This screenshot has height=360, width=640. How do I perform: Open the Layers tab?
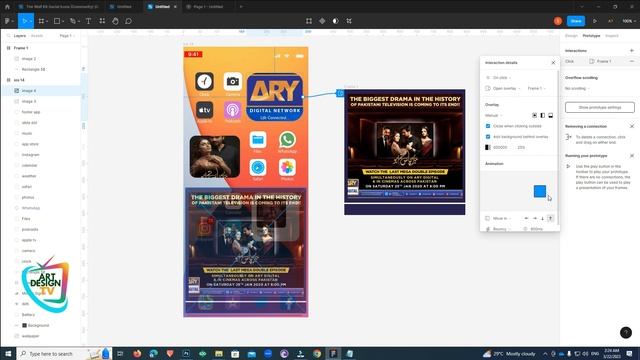click(x=20, y=36)
